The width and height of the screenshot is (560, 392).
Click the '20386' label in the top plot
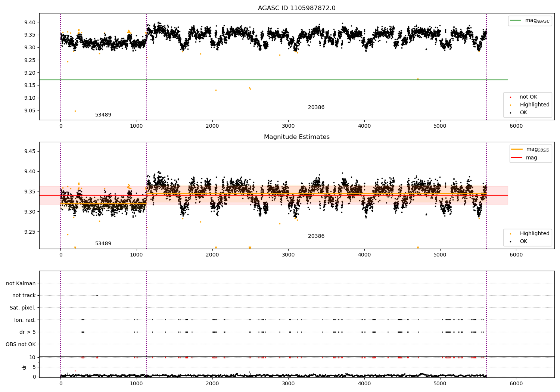click(316, 108)
